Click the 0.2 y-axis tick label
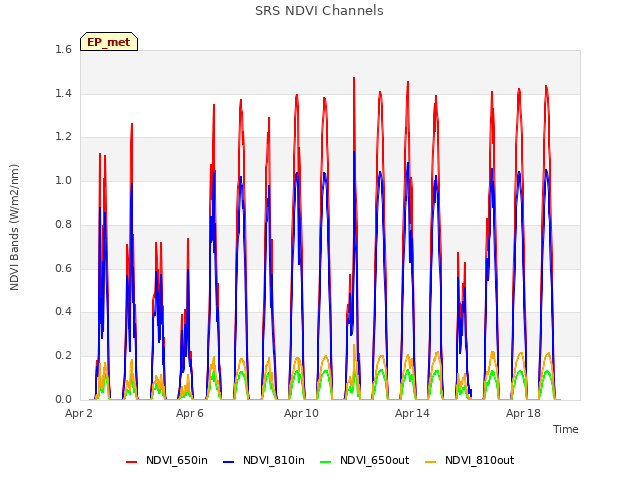Image resolution: width=640 pixels, height=480 pixels. click(x=64, y=356)
